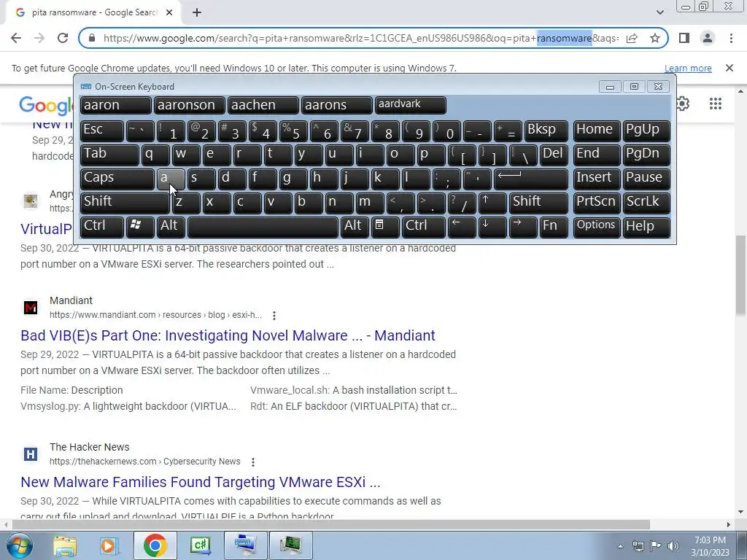Choose the 'aarons' word suggestion
This screenshot has height=560, width=747.
[x=337, y=105]
